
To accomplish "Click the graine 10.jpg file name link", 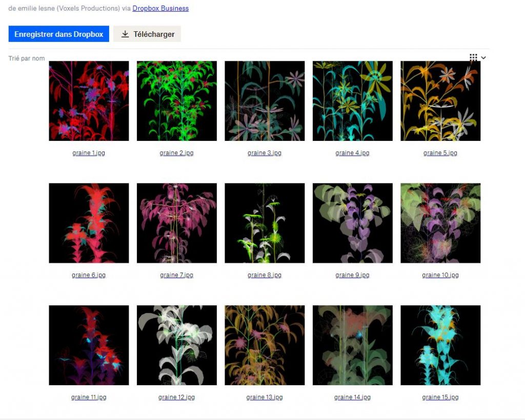I will [x=440, y=275].
